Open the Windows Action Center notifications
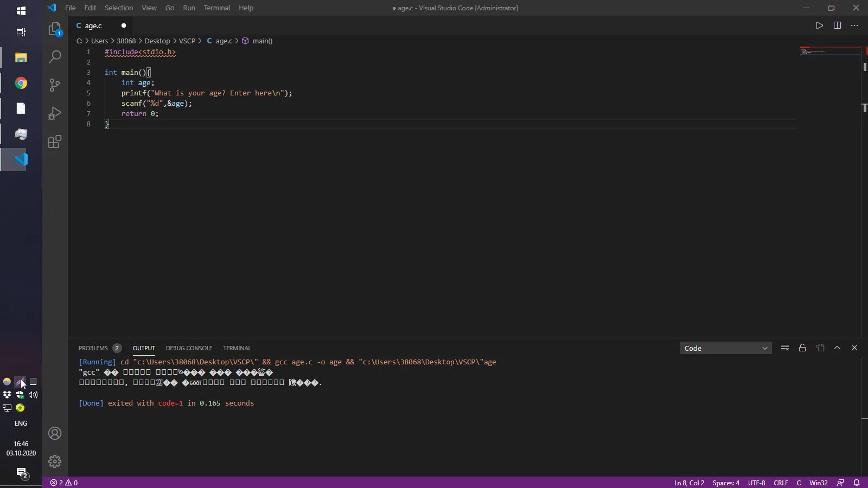This screenshot has width=868, height=488. 22,473
